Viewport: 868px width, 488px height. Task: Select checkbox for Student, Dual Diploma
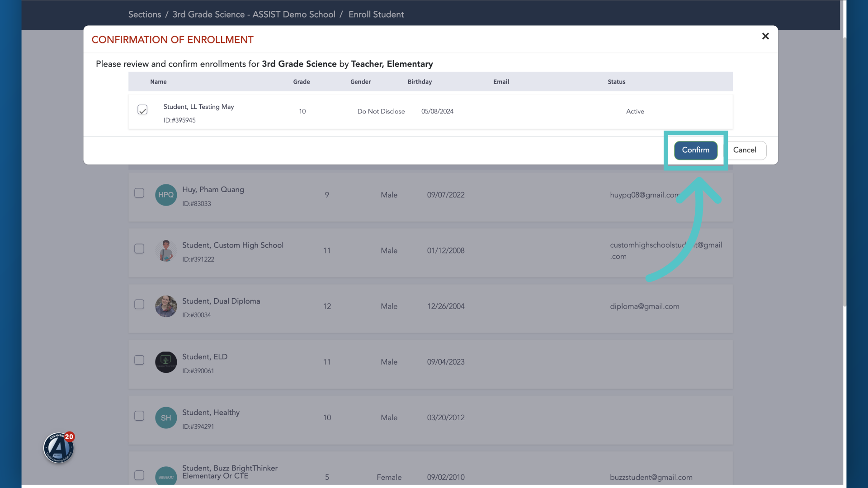click(x=139, y=304)
